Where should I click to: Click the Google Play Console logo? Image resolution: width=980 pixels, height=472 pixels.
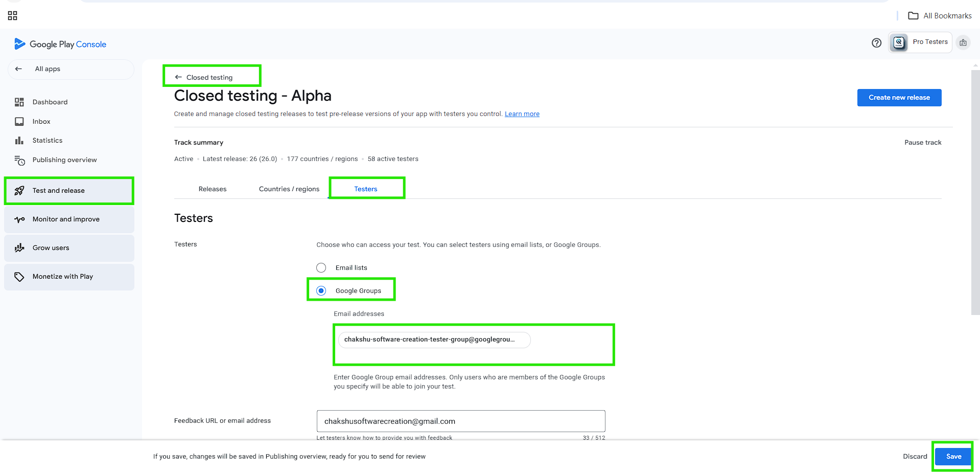60,44
